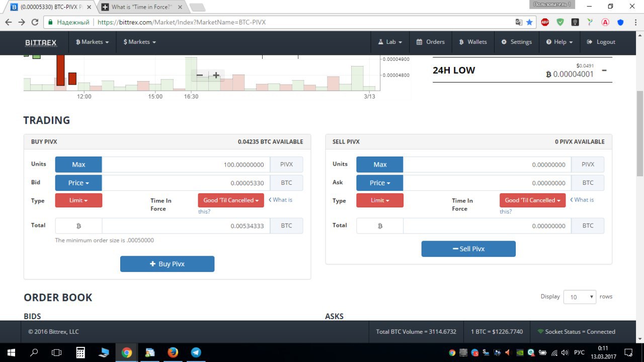644x362 pixels.
Task: Open the Windows notification center
Action: 628,352
